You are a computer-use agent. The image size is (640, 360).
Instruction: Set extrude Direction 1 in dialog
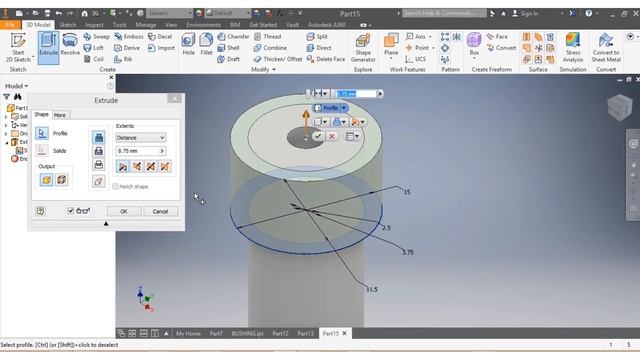coord(122,166)
